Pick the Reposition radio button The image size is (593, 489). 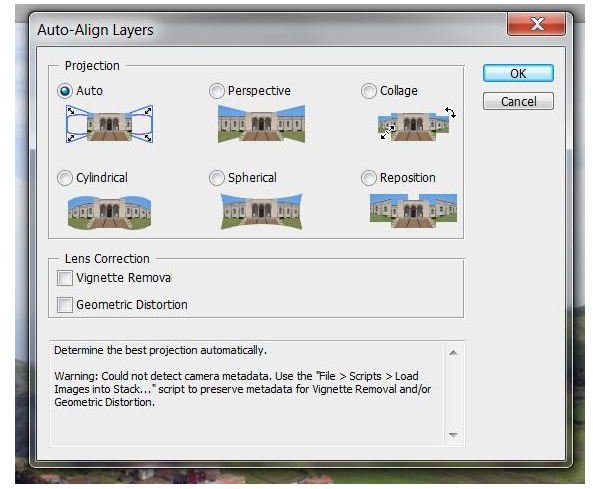[369, 178]
